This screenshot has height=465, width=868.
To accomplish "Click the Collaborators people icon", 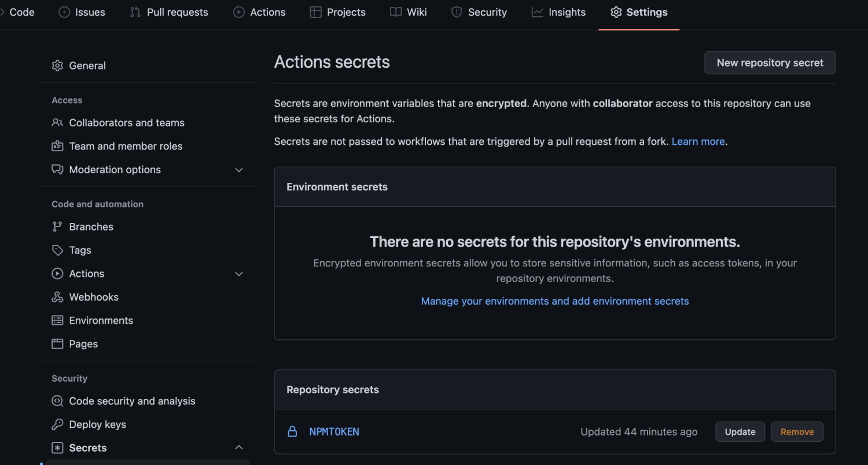I will click(57, 123).
